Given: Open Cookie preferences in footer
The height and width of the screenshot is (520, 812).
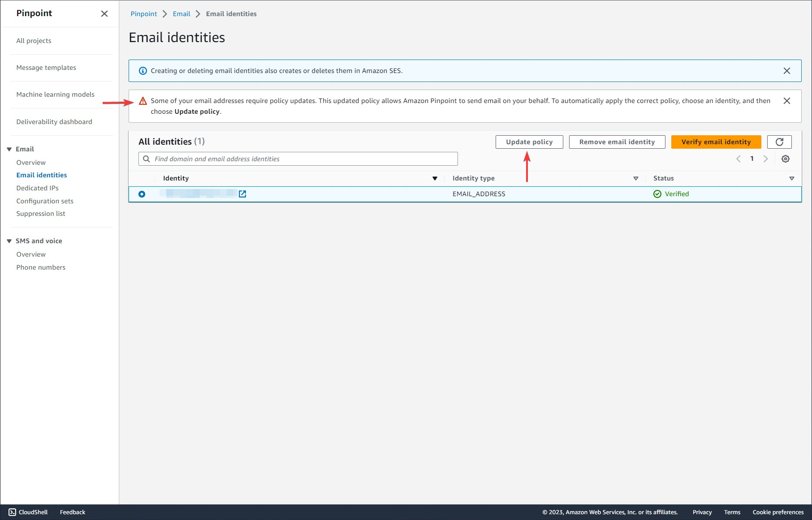Looking at the screenshot, I should tap(778, 512).
